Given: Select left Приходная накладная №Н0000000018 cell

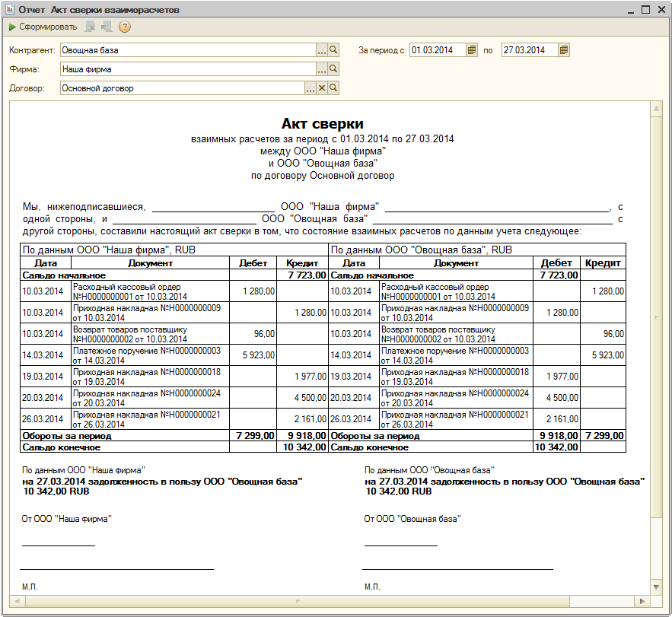Looking at the screenshot, I should 150,377.
